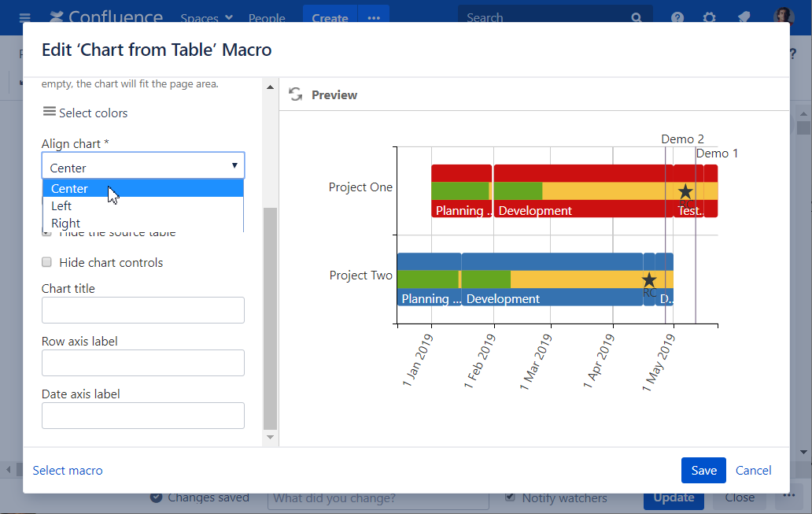Image resolution: width=812 pixels, height=514 pixels.
Task: Toggle the Notify watchers checkbox
Action: pyautogui.click(x=511, y=497)
